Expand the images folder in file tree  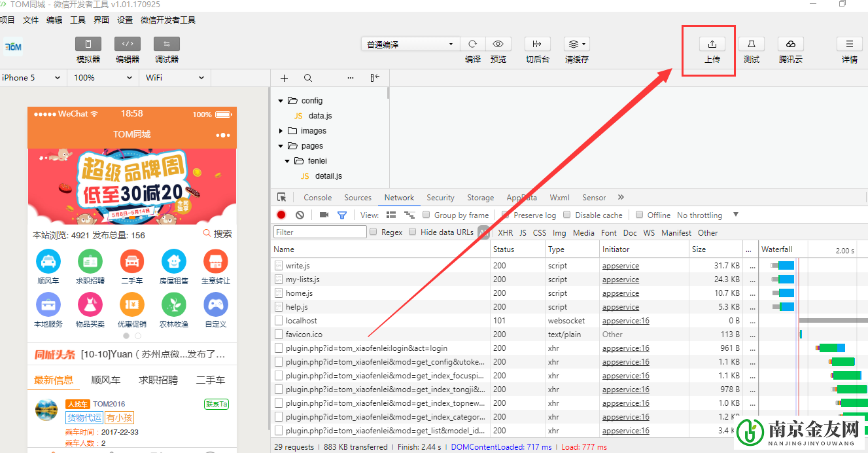coord(281,131)
